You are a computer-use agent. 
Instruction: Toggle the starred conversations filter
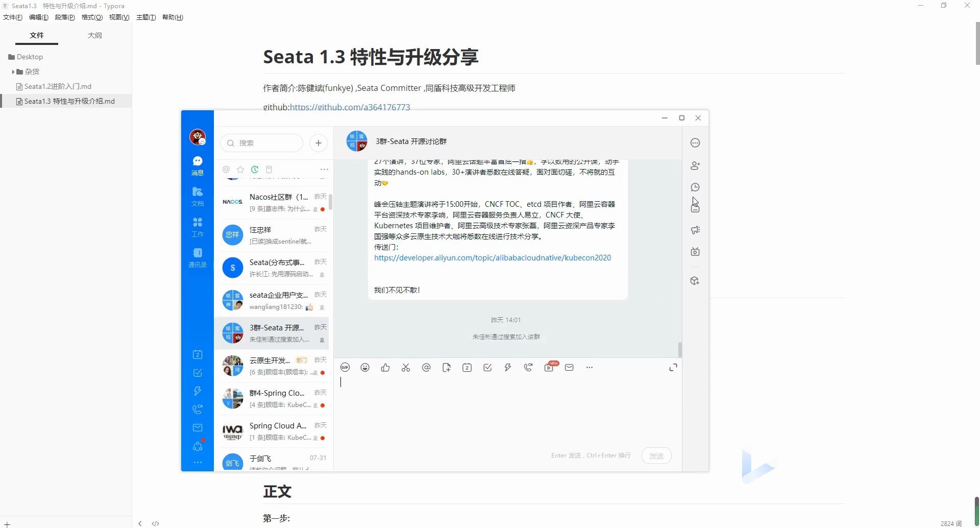pos(240,170)
